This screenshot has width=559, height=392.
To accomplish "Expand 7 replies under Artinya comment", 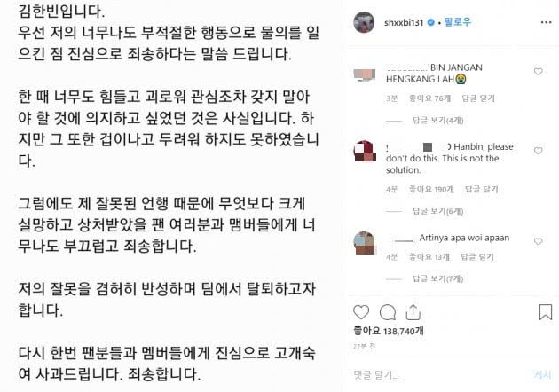I will pyautogui.click(x=437, y=278).
